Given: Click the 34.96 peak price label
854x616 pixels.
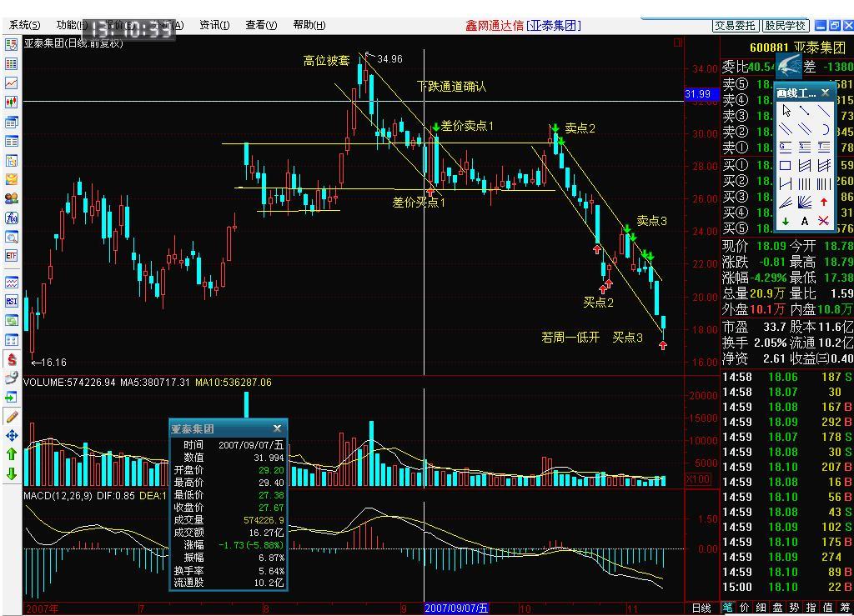Looking at the screenshot, I should click(x=389, y=59).
